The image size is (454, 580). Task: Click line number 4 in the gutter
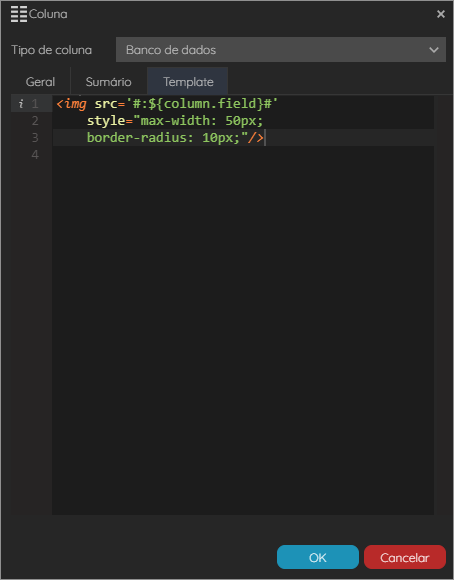35,155
